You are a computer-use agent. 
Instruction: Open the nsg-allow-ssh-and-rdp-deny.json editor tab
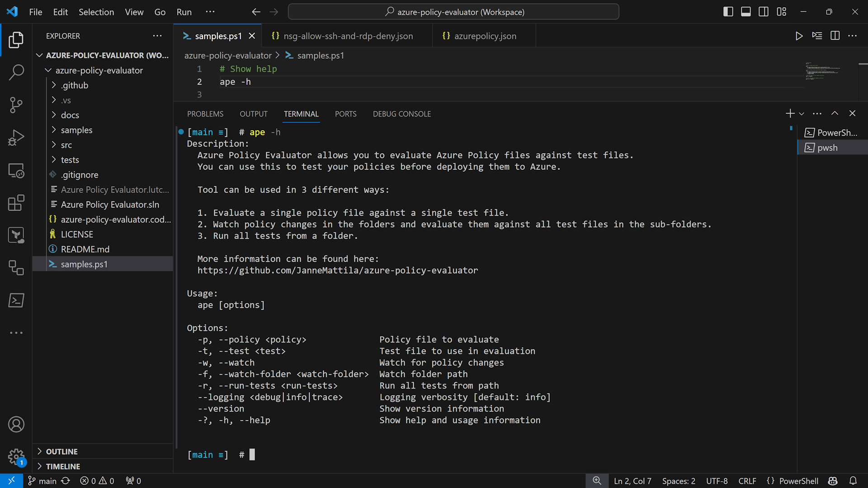(348, 36)
